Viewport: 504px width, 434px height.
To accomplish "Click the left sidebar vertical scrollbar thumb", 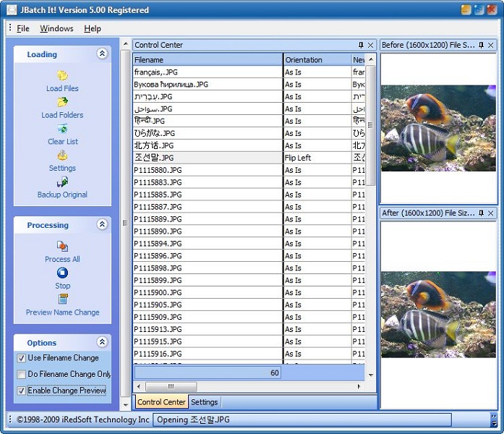I will point(125,223).
